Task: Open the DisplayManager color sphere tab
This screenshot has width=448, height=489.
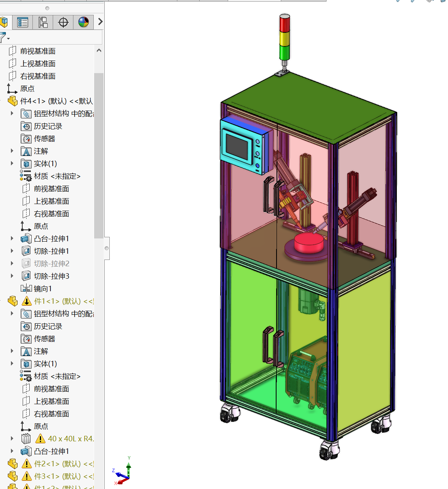Action: pyautogui.click(x=84, y=22)
